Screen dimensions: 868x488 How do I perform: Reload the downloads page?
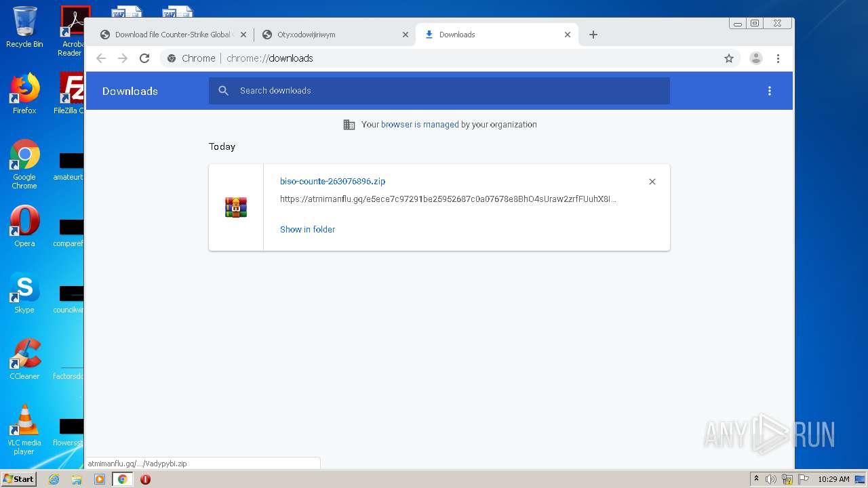pos(144,58)
